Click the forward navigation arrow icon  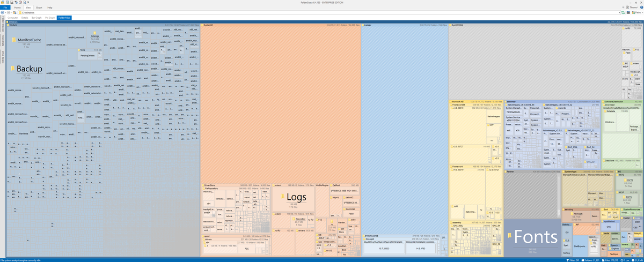[9, 12]
